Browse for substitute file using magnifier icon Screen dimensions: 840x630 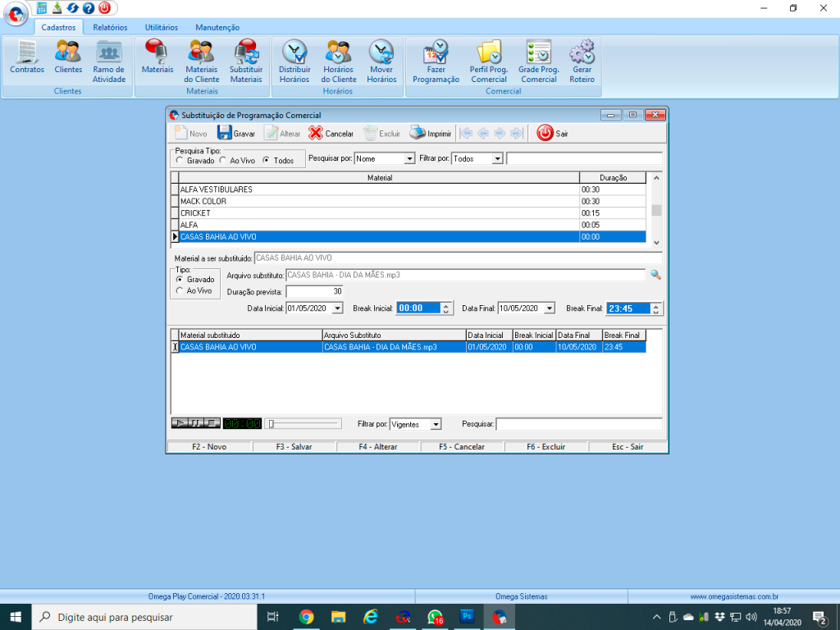[655, 275]
